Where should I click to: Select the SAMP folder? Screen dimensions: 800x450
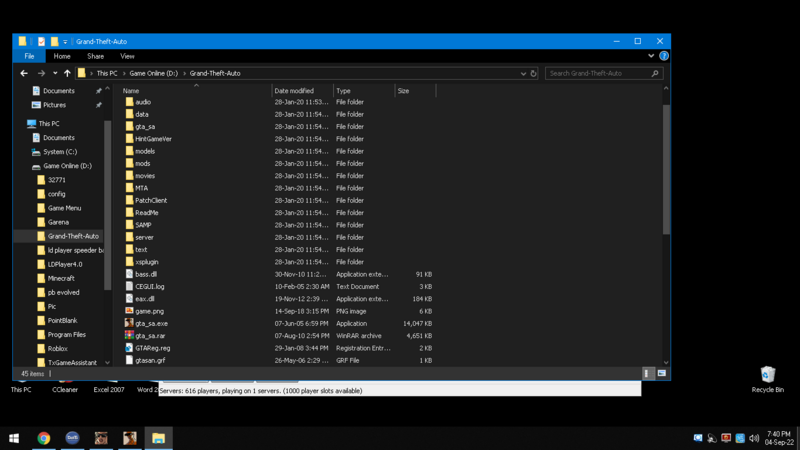(x=143, y=225)
